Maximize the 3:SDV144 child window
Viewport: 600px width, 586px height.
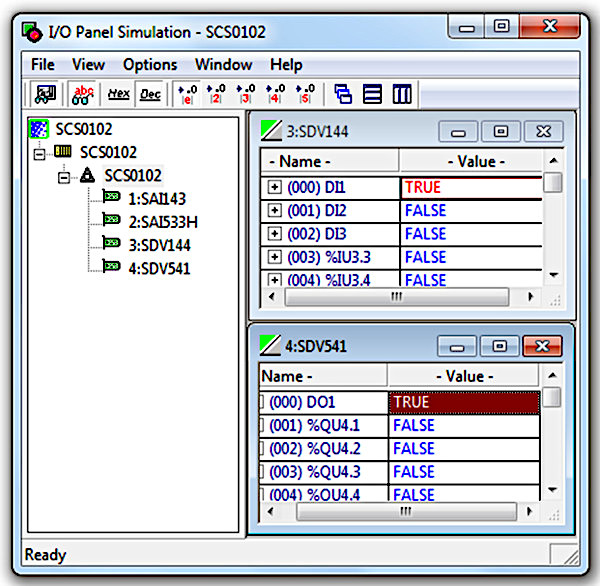click(501, 132)
